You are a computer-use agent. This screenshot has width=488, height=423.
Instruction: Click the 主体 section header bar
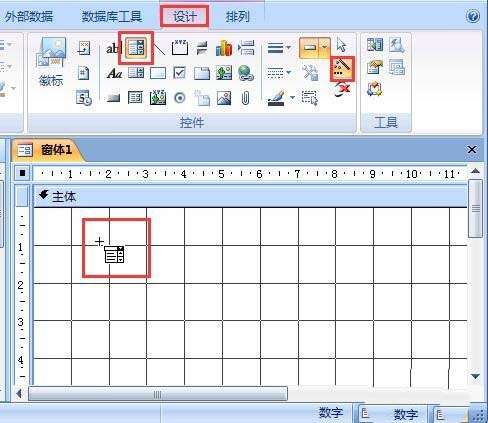click(250, 196)
